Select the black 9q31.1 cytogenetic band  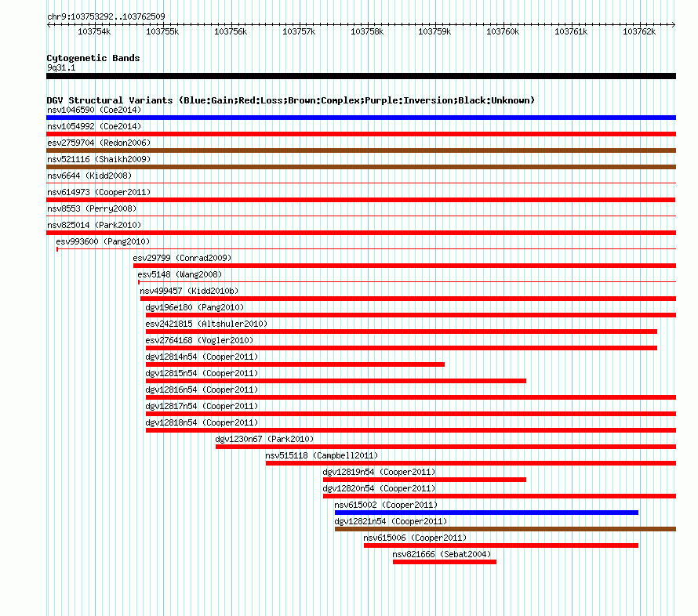(361, 76)
